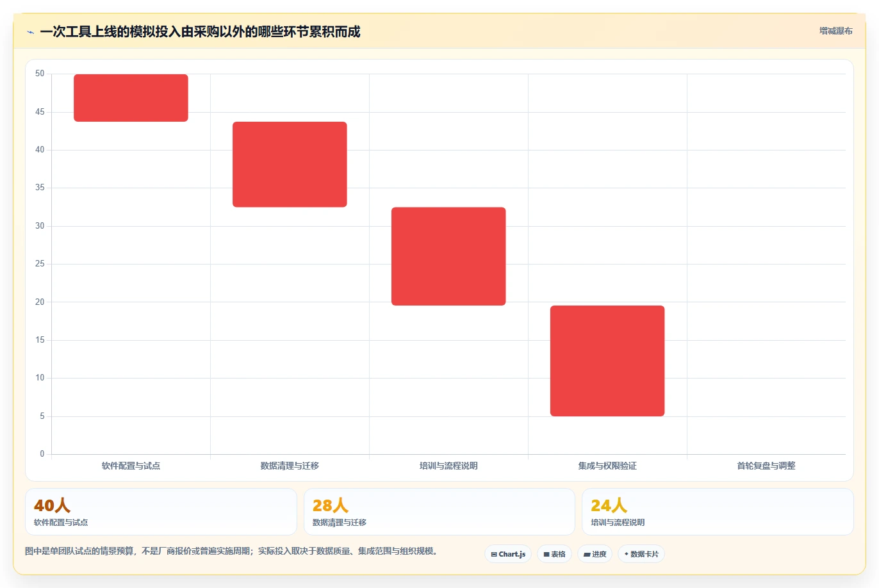Click the red bar above 培训与流程说明
Viewport: 879px width, 588px height.
coord(448,256)
